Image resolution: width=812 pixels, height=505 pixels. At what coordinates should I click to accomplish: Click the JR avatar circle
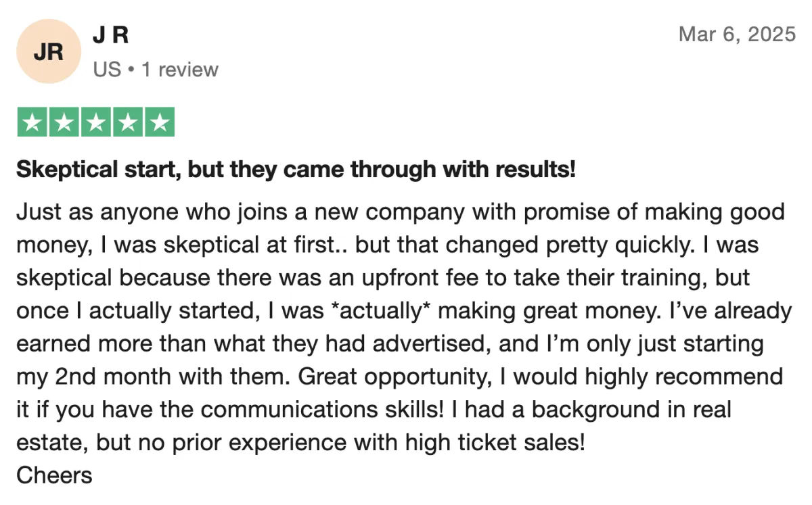point(48,51)
